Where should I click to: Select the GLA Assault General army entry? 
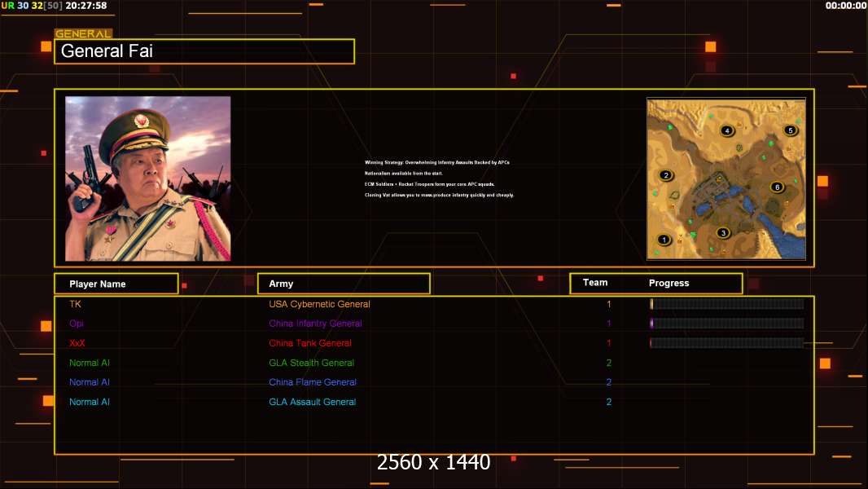[x=312, y=402]
